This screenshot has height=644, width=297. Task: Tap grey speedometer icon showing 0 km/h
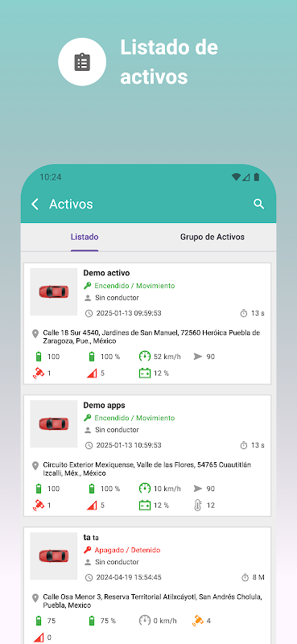pyautogui.click(x=145, y=621)
